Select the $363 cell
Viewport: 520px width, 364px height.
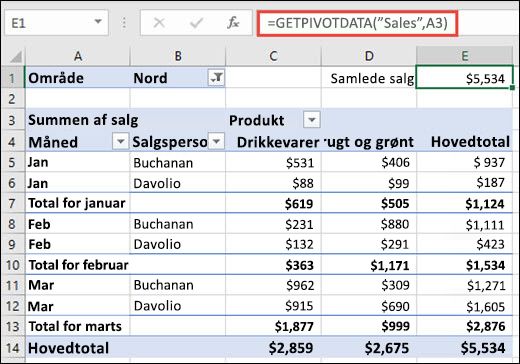[x=273, y=265]
